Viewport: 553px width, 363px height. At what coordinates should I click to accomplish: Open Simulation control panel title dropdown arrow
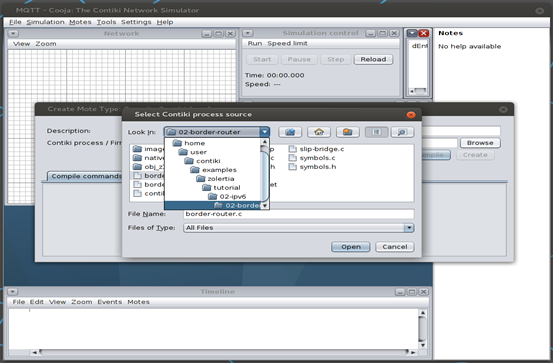point(248,33)
